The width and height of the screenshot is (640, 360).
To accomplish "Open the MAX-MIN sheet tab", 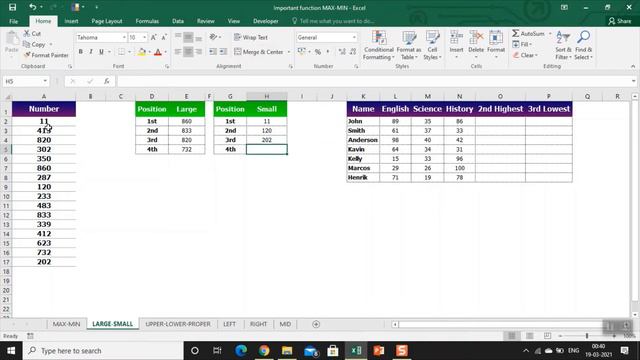I will [x=66, y=324].
